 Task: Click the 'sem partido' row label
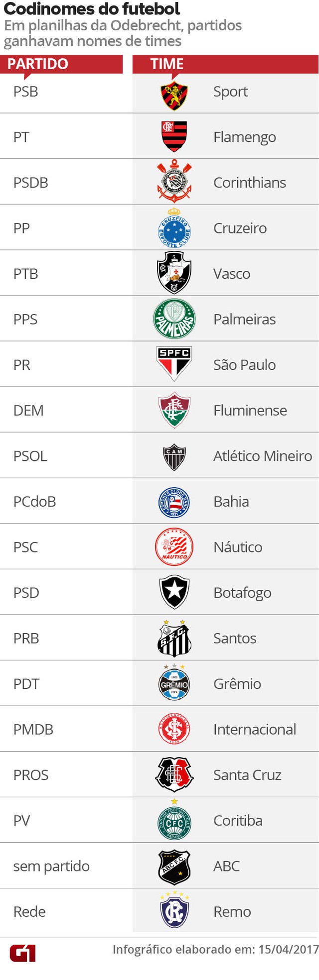pyautogui.click(x=51, y=866)
